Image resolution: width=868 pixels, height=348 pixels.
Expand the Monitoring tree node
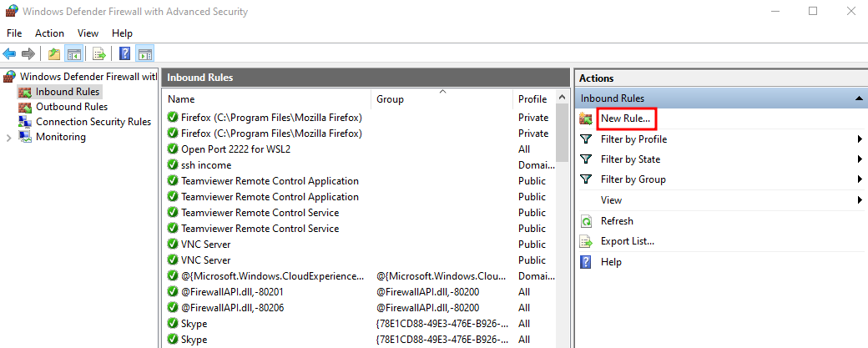(8, 137)
